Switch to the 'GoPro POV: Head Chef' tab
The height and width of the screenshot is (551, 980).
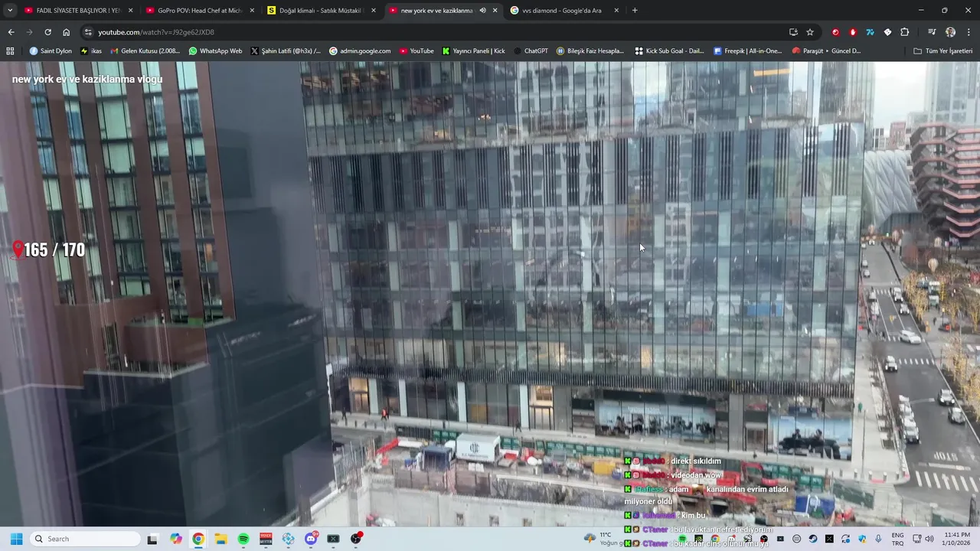[x=199, y=11]
